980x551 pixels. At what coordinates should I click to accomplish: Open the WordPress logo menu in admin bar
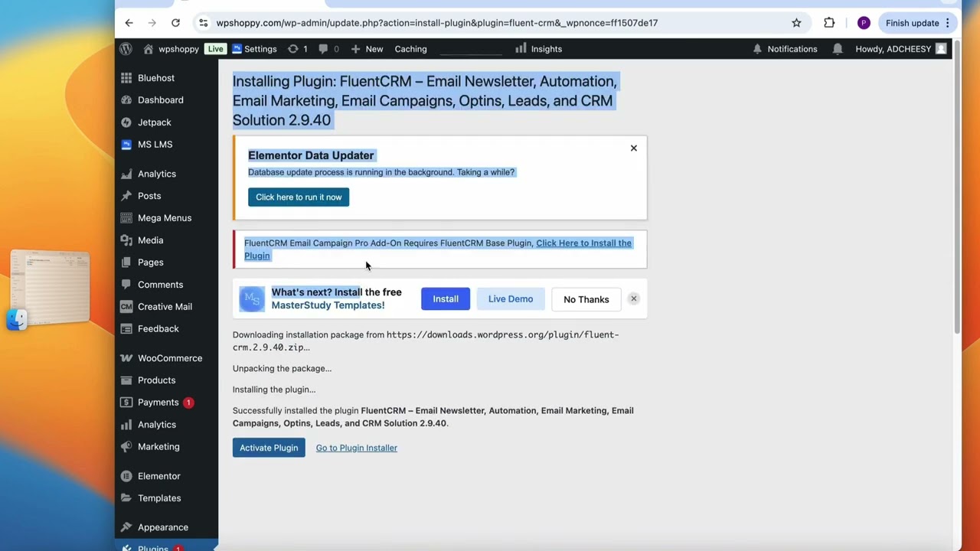coord(126,49)
